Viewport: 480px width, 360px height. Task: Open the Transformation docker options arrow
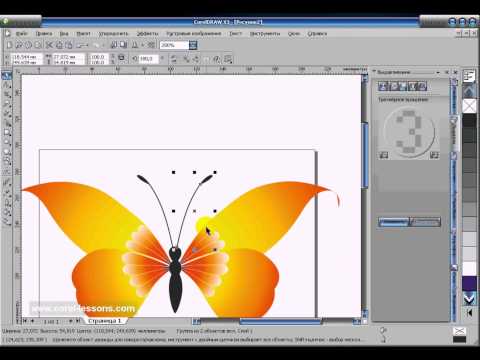438,72
